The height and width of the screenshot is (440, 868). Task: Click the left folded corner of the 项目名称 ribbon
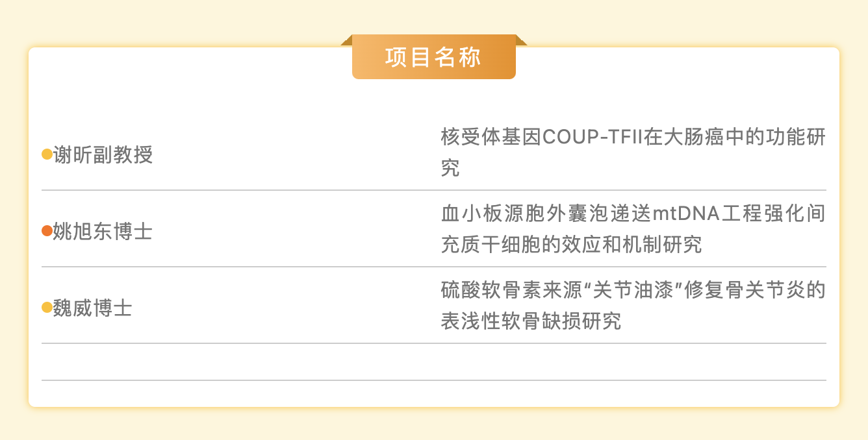[x=346, y=40]
